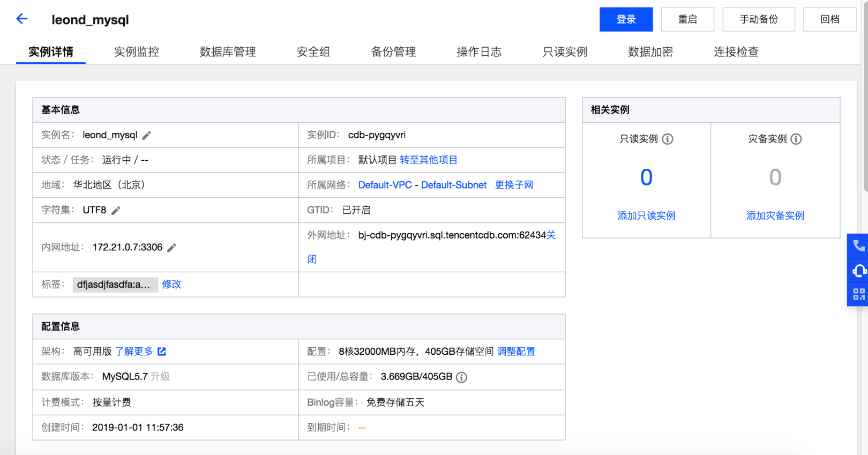Click GTID value 已开启
The width and height of the screenshot is (868, 455).
pyautogui.click(x=356, y=211)
